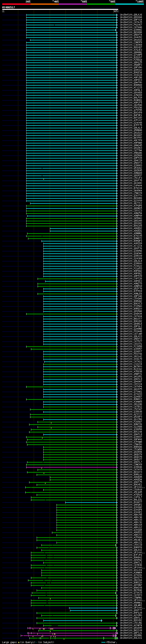Viewport: 146px width, 644px height.
Task: Select the white query length bar
Action: point(60,9)
